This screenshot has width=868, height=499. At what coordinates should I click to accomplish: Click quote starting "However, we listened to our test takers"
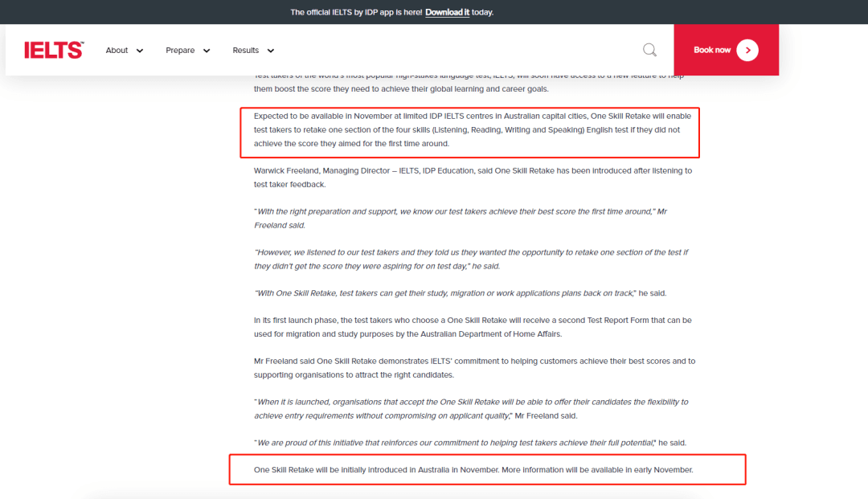pyautogui.click(x=471, y=260)
